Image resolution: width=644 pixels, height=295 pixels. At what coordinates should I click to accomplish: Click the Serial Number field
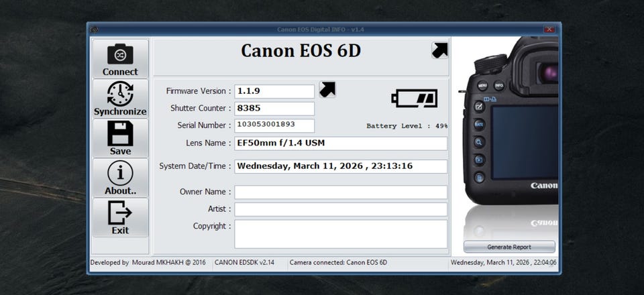(274, 125)
